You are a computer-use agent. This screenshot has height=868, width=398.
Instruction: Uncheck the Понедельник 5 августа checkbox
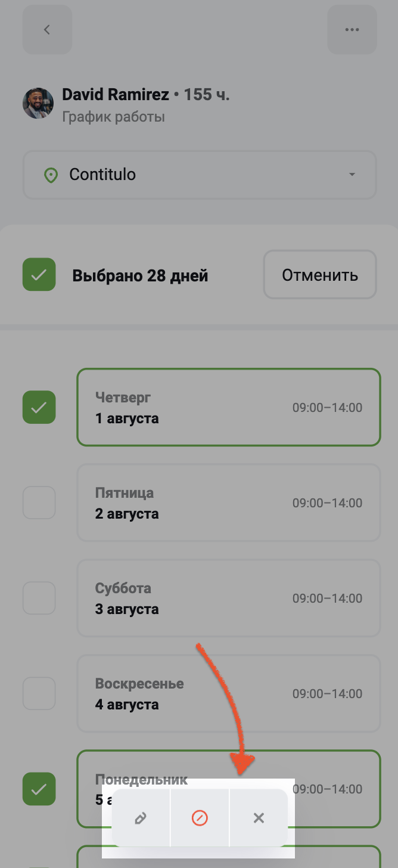tap(39, 789)
